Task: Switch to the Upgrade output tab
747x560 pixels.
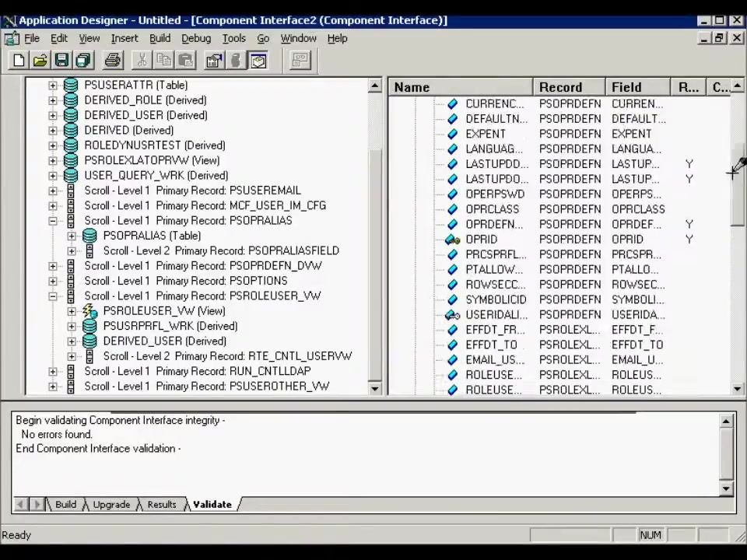Action: click(x=111, y=504)
